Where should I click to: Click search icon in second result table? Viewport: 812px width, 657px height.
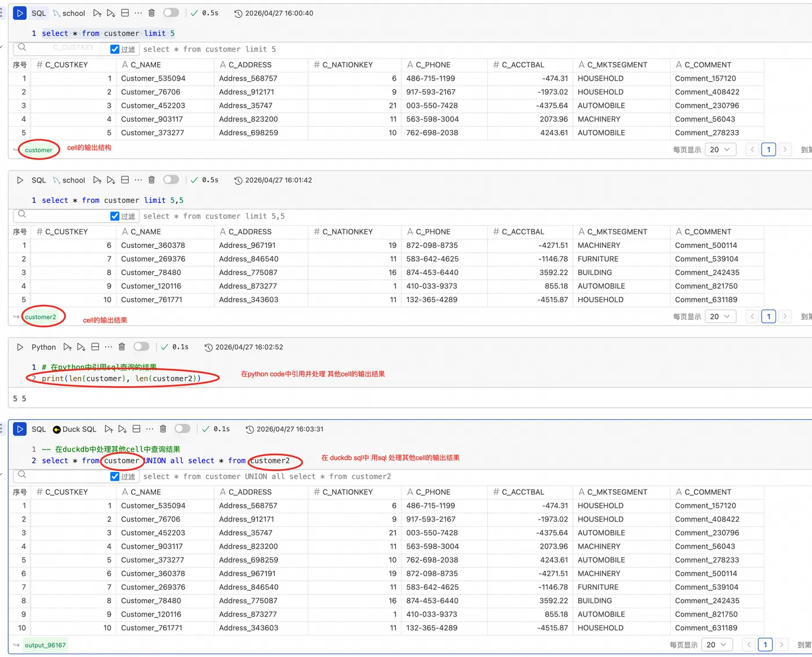[x=22, y=215]
